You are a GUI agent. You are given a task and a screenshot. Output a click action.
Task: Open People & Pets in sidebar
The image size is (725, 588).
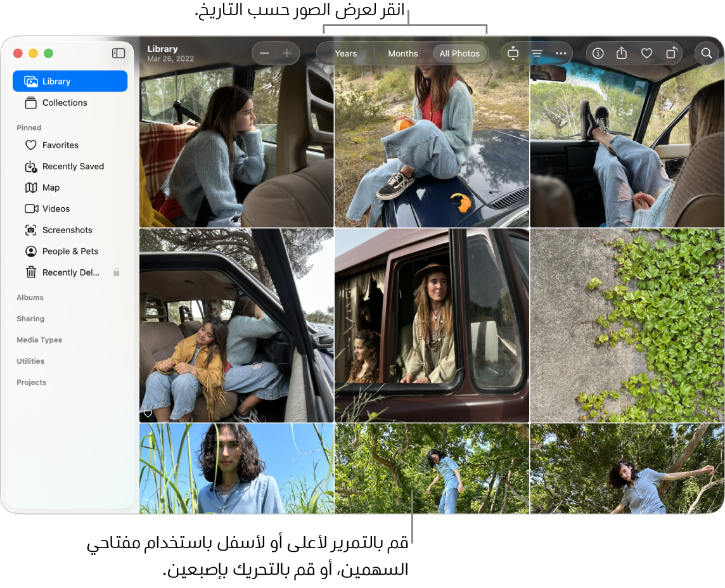[70, 252]
